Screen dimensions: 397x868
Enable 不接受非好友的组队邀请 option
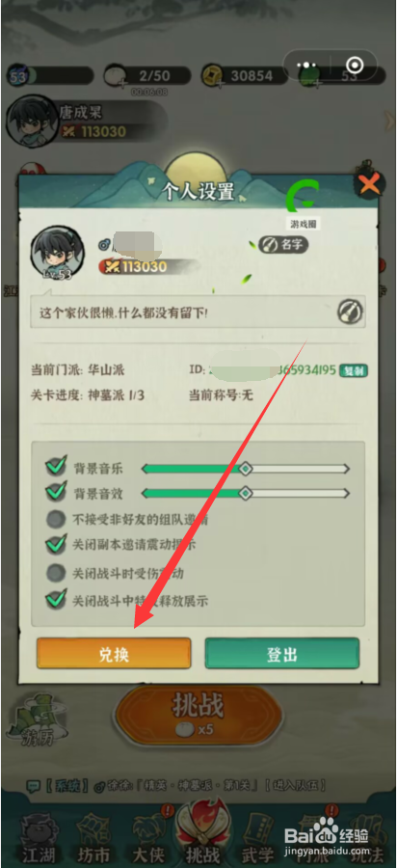click(56, 519)
